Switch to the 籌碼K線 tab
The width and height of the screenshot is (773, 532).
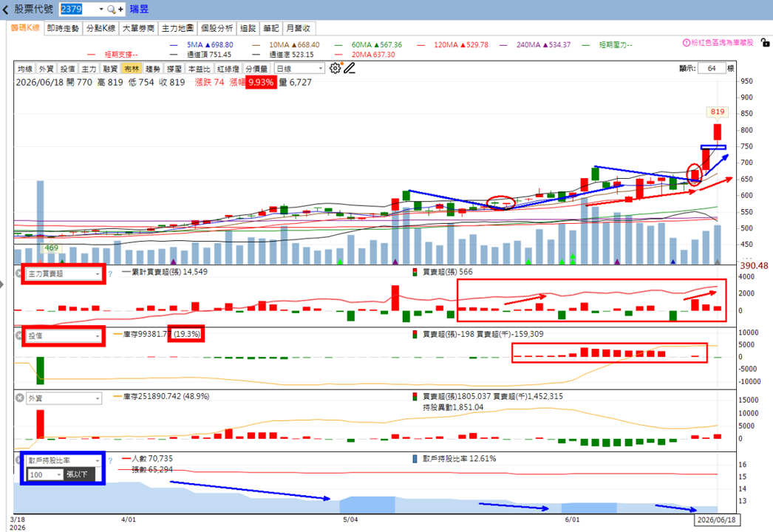(26, 27)
